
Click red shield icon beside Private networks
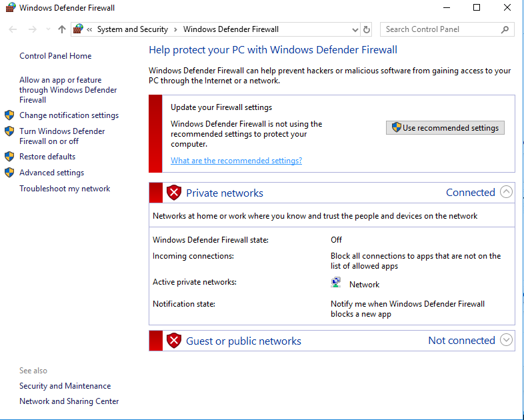click(174, 193)
